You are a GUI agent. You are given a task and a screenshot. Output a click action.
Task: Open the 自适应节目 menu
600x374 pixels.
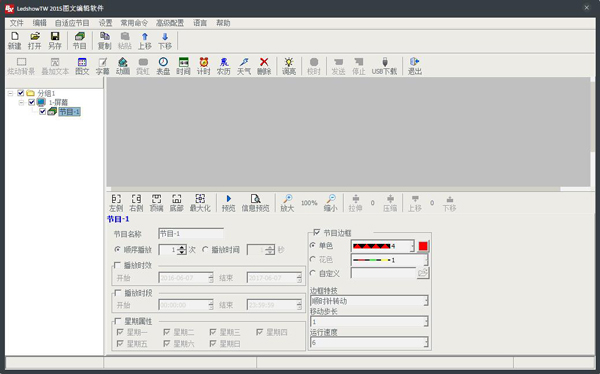pyautogui.click(x=72, y=23)
